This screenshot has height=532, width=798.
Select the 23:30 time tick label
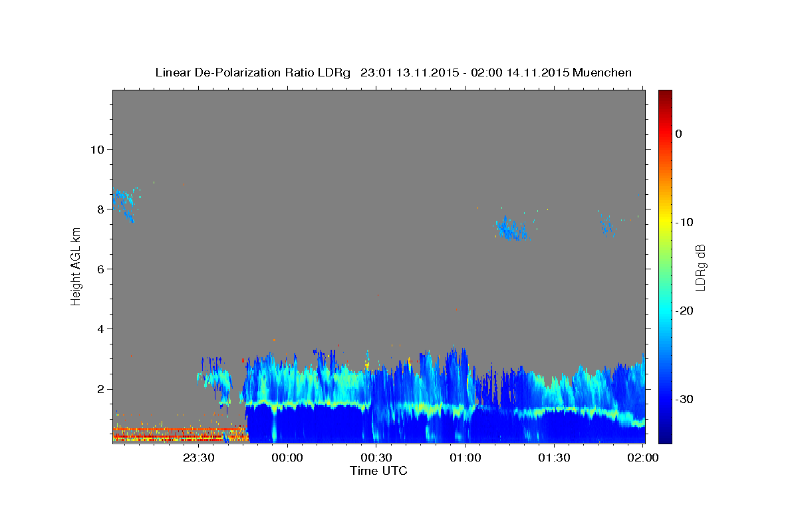[x=198, y=458]
